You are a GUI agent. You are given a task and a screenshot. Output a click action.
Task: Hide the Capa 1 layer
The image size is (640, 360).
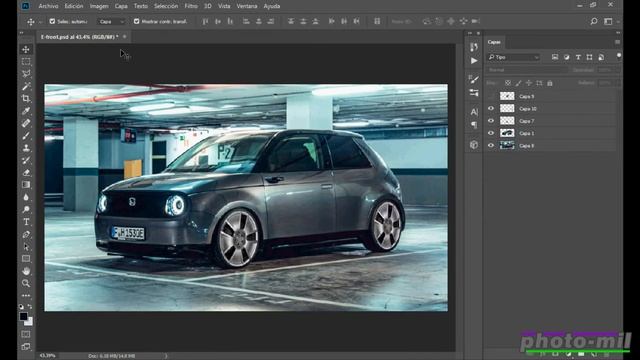(491, 133)
